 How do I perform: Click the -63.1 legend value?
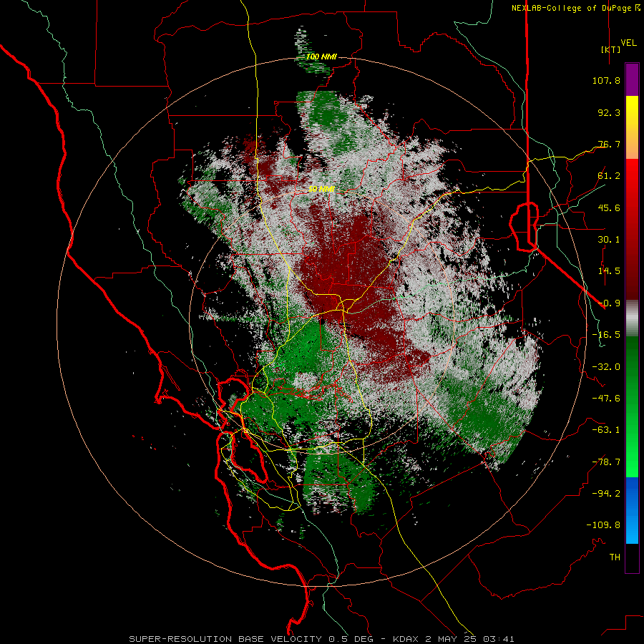(x=606, y=430)
